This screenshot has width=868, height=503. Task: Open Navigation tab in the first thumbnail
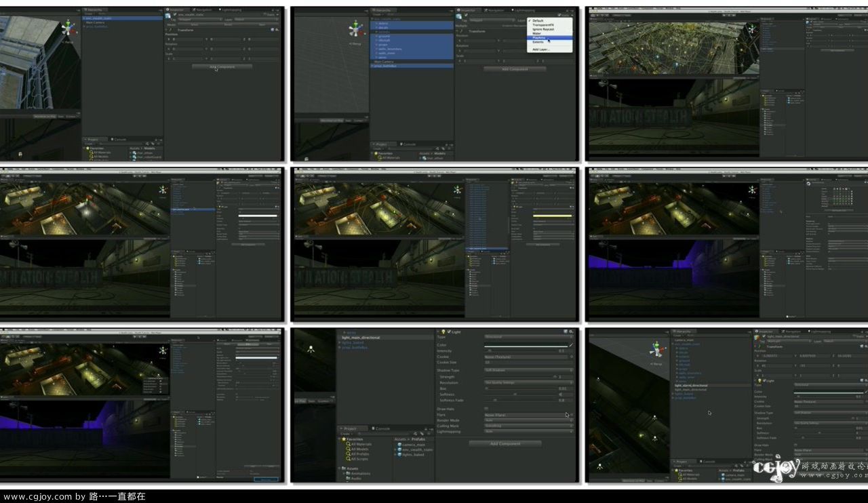tap(202, 10)
